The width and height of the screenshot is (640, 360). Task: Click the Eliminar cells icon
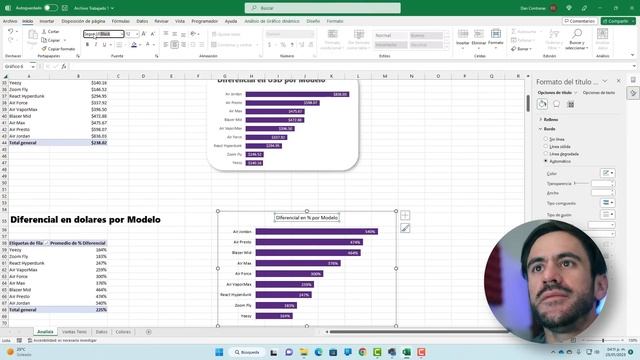(x=479, y=34)
